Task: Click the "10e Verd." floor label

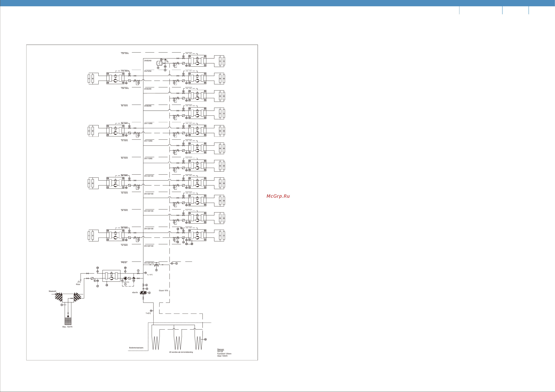Action: [x=125, y=88]
